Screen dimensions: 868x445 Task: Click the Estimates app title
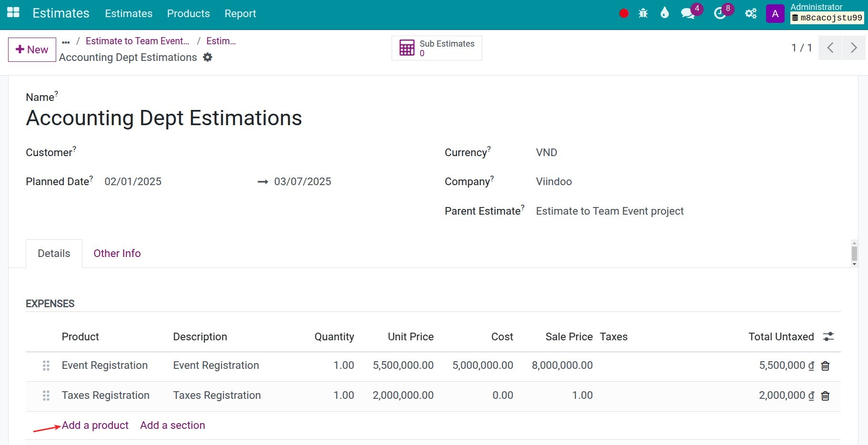click(61, 13)
